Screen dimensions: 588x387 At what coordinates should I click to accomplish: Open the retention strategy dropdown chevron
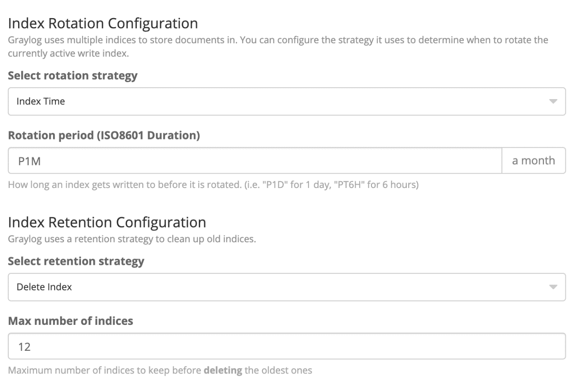pyautogui.click(x=553, y=287)
